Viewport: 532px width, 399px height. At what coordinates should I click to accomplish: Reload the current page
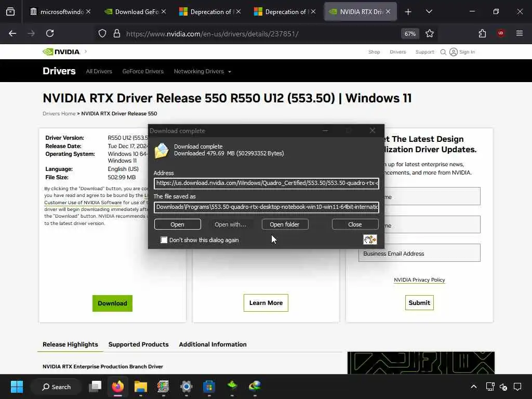[x=50, y=33]
